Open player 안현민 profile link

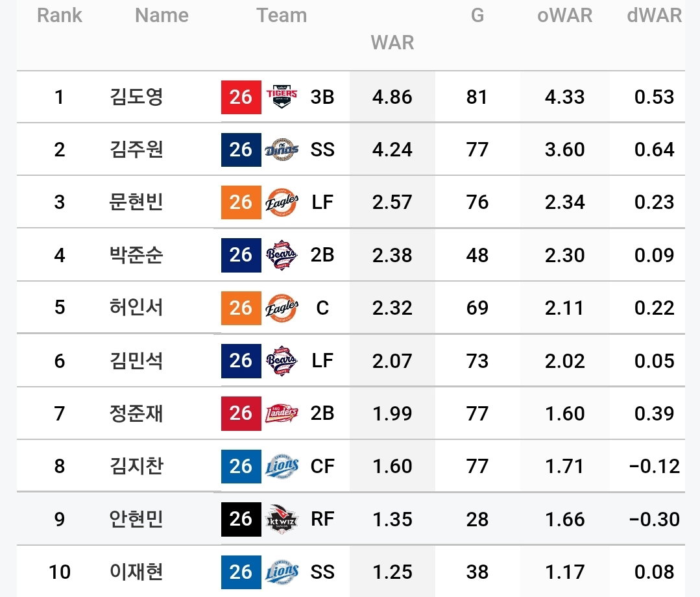point(136,519)
